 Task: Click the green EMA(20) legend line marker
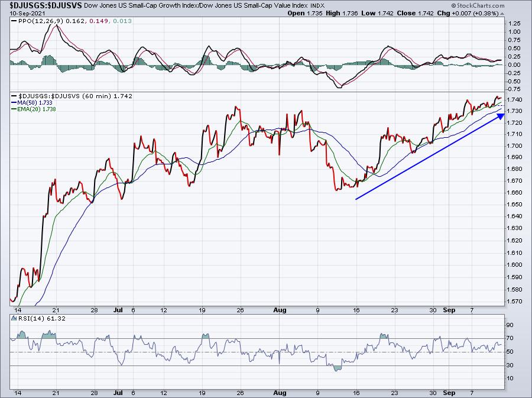click(14, 109)
